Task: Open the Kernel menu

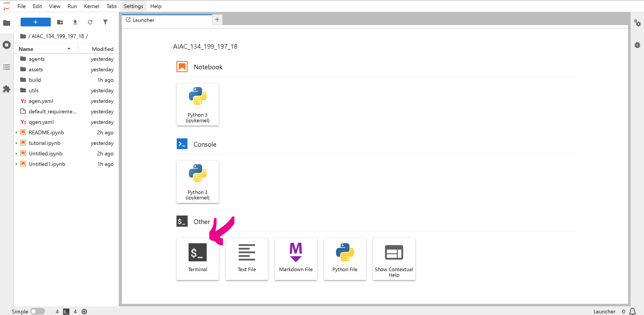Action: click(x=91, y=6)
